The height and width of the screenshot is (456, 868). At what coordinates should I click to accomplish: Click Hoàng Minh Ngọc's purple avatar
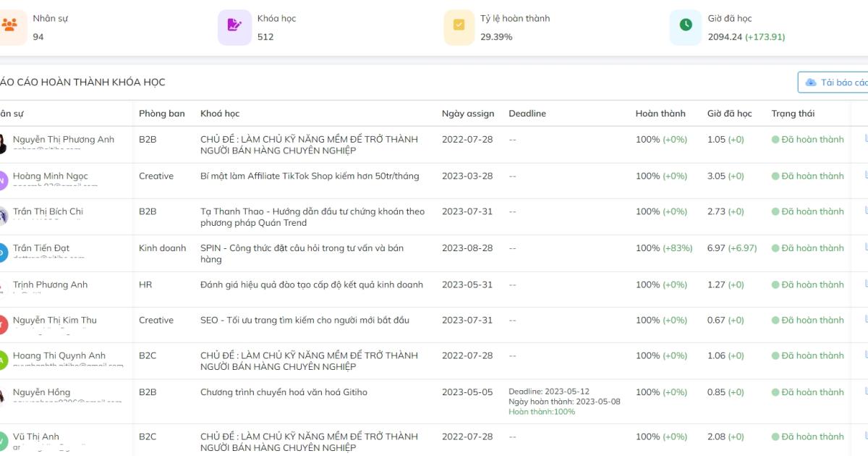pos(3,180)
